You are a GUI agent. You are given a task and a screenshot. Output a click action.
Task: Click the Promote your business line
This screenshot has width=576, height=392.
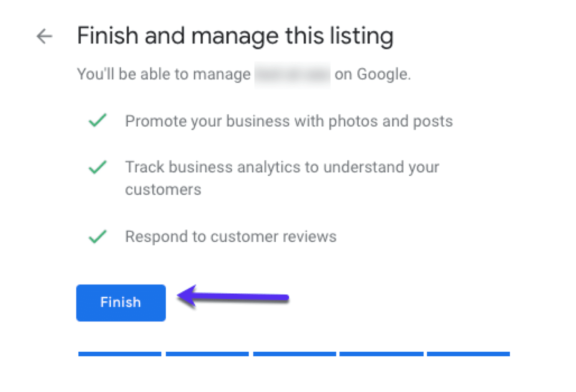click(289, 121)
